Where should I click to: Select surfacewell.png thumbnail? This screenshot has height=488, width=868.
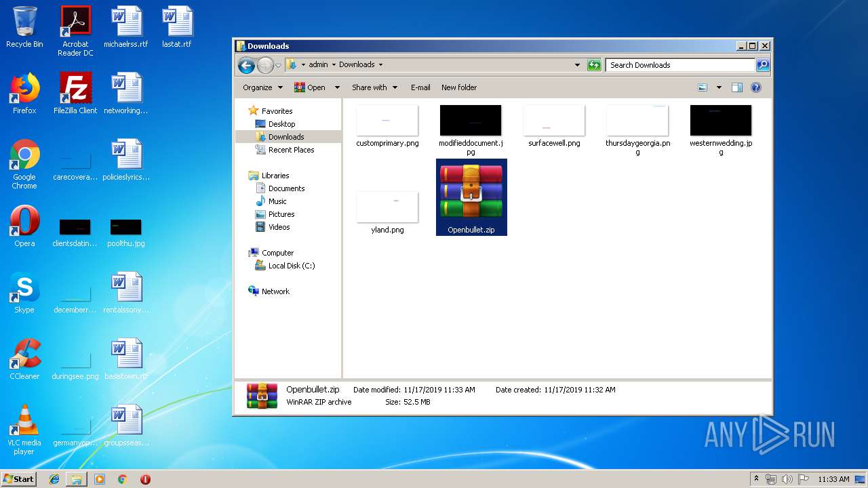click(554, 126)
